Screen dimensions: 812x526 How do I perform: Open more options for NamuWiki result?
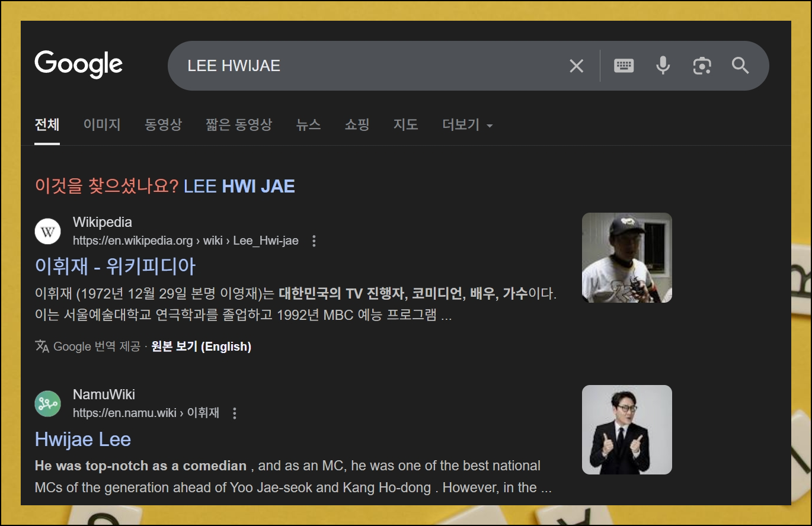[x=235, y=413]
